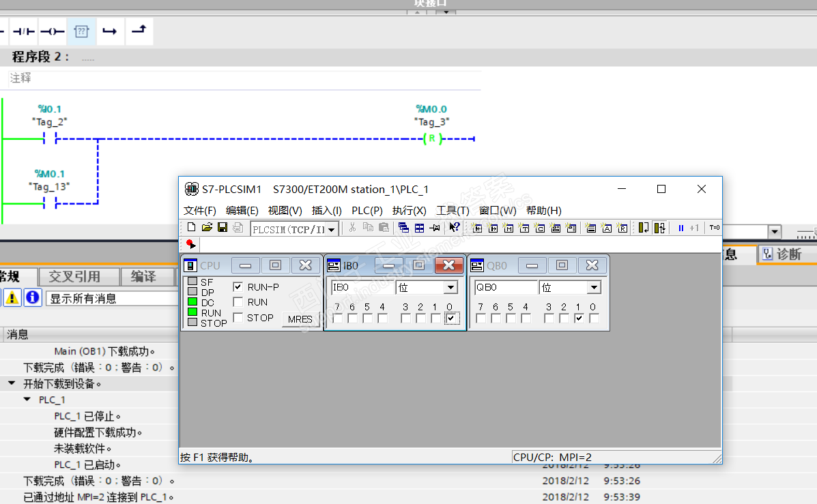Close the branch in LAD toolbar

pyautogui.click(x=139, y=31)
